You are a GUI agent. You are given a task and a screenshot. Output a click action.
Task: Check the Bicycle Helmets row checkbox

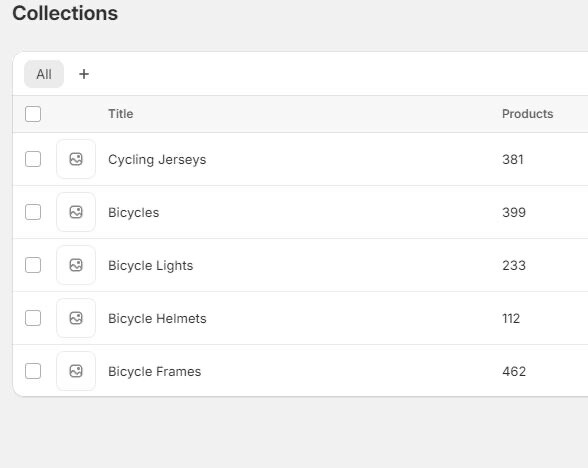click(x=33, y=318)
